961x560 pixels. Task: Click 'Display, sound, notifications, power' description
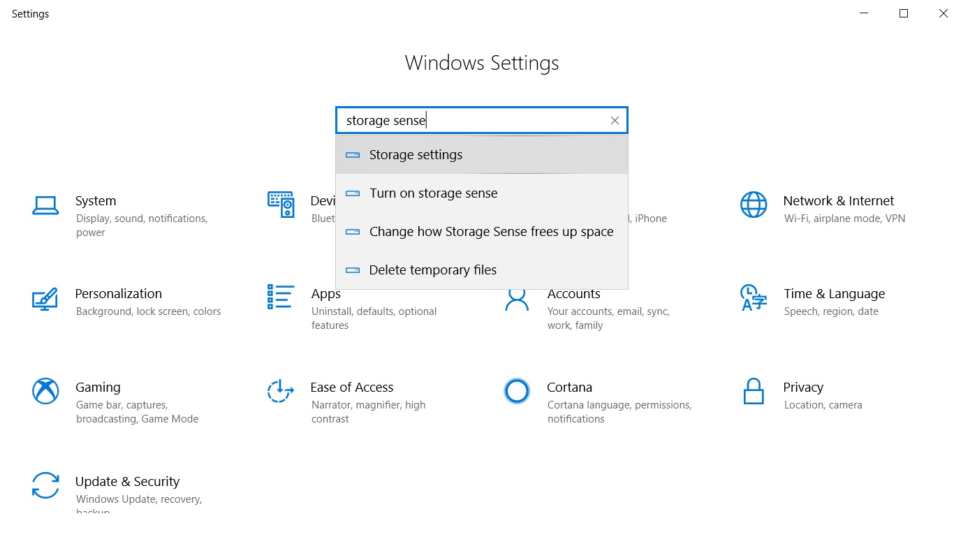point(142,226)
